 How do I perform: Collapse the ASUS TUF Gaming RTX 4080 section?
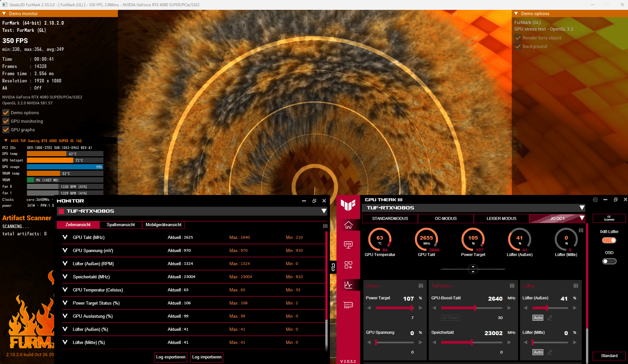[x=6, y=140]
